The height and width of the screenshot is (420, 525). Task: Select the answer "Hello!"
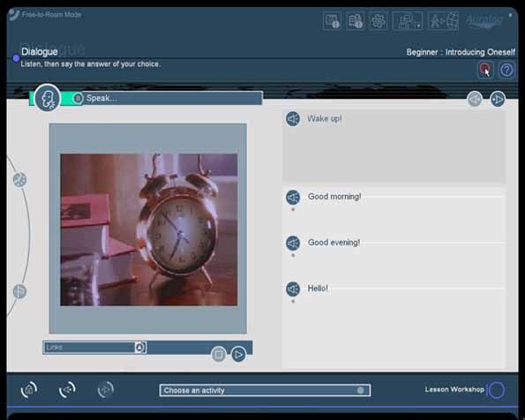tap(318, 289)
